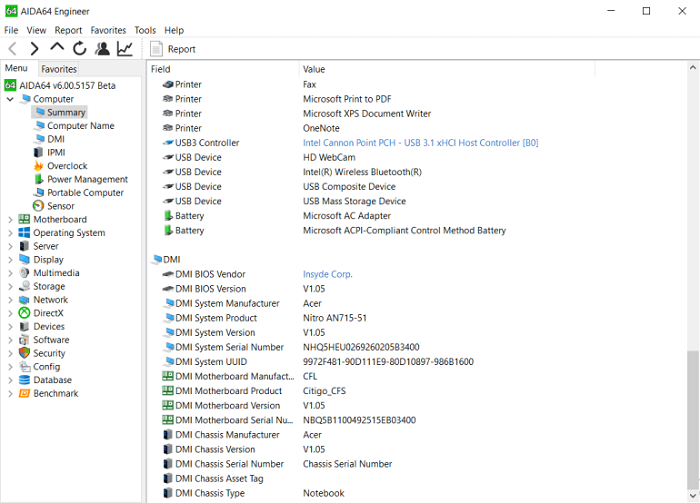Viewport: 700px width, 503px height.
Task: Expand the Server tree node
Action: point(10,246)
